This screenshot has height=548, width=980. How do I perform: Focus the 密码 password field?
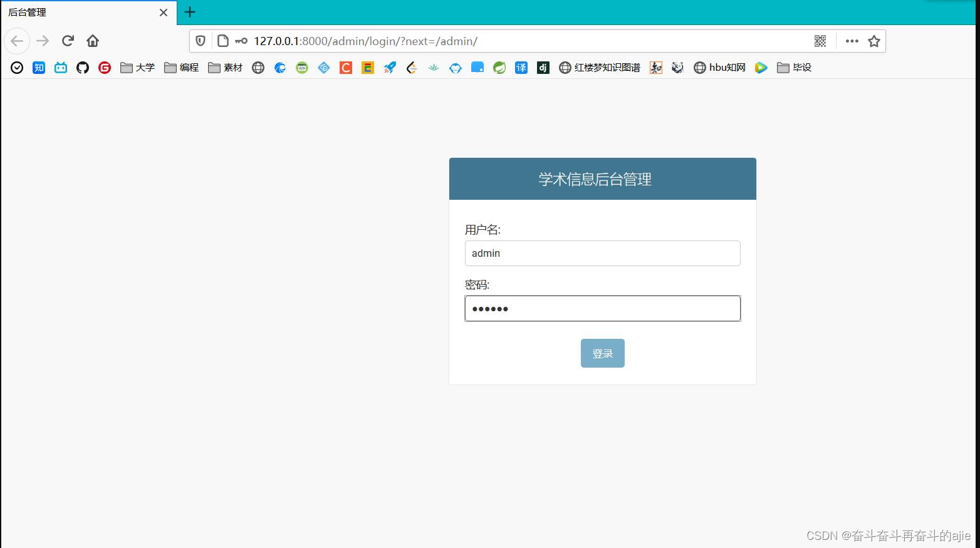[x=603, y=308]
